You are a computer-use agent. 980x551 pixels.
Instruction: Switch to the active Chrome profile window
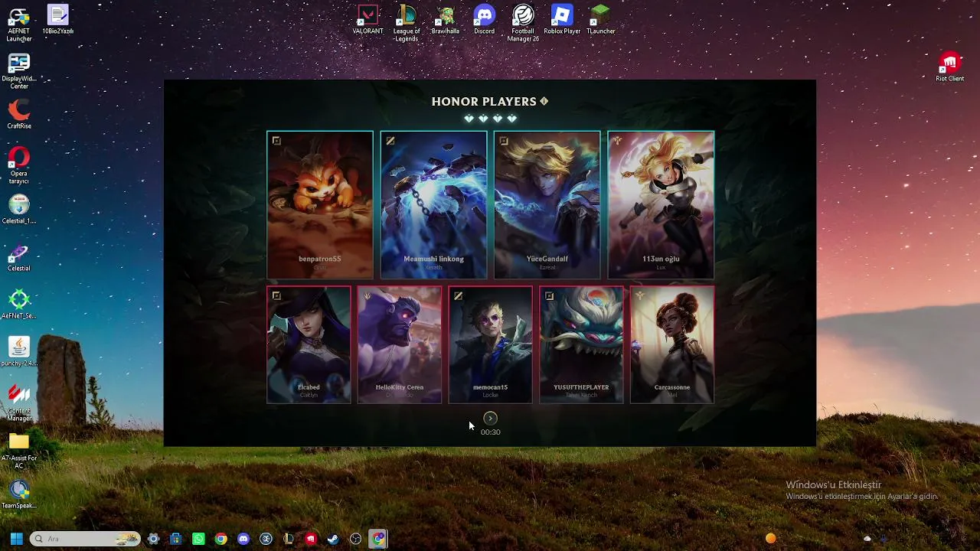pos(378,539)
